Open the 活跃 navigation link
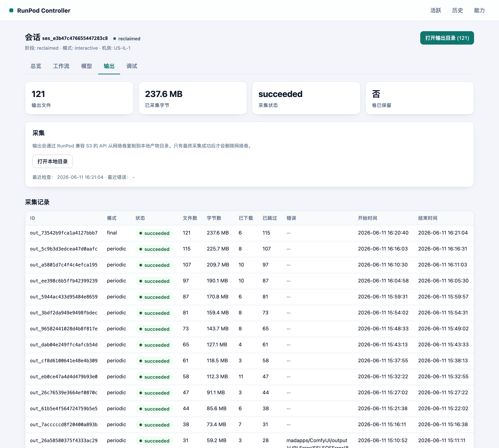This screenshot has height=448, width=499. [436, 10]
